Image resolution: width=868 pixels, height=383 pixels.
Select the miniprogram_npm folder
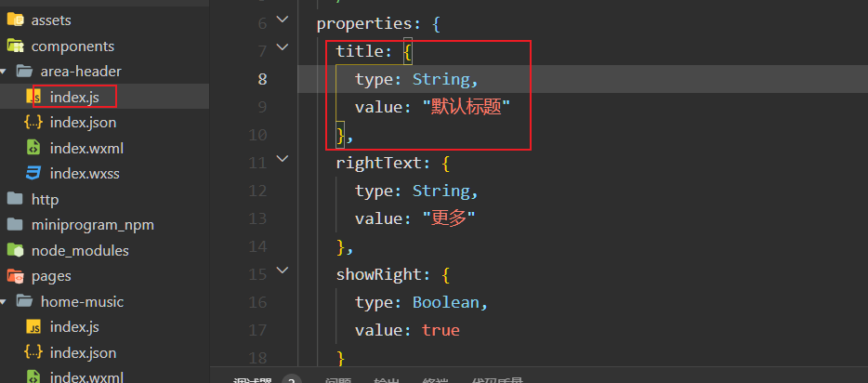click(92, 225)
